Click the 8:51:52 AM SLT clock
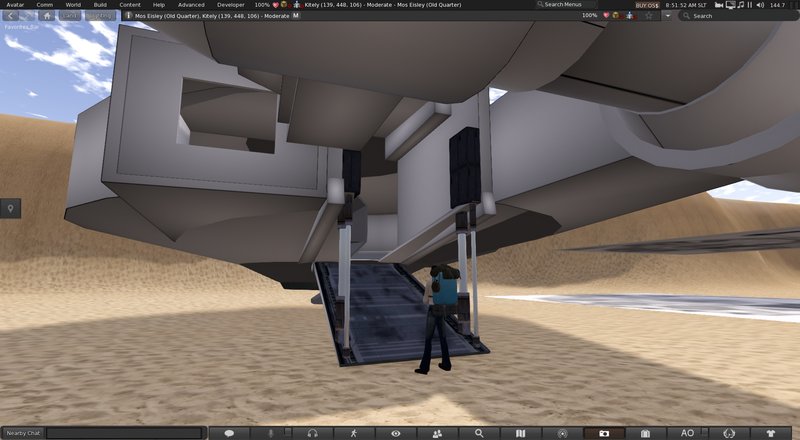 687,5
